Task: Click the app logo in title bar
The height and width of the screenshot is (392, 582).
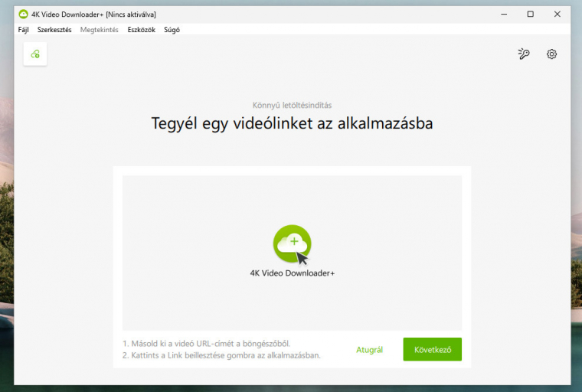Action: (23, 14)
